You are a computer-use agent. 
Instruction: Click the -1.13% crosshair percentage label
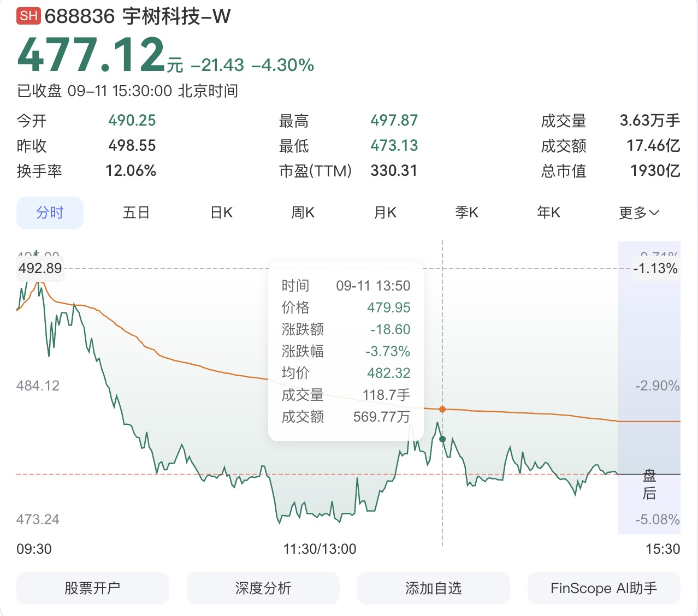(x=655, y=268)
